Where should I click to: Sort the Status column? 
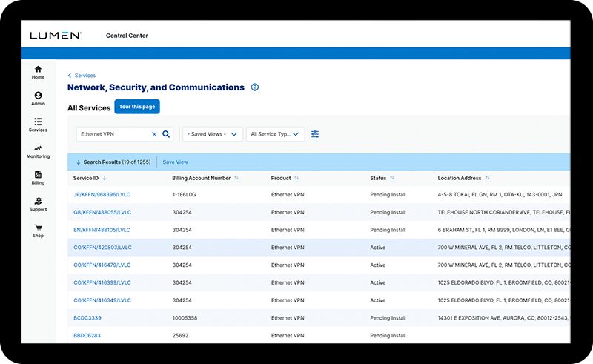coord(392,178)
